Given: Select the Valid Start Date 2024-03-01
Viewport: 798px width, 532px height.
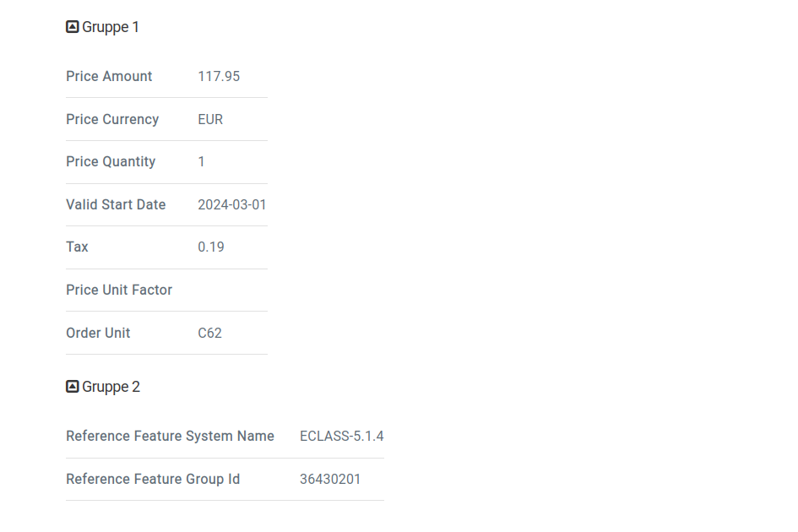Looking at the screenshot, I should (232, 204).
